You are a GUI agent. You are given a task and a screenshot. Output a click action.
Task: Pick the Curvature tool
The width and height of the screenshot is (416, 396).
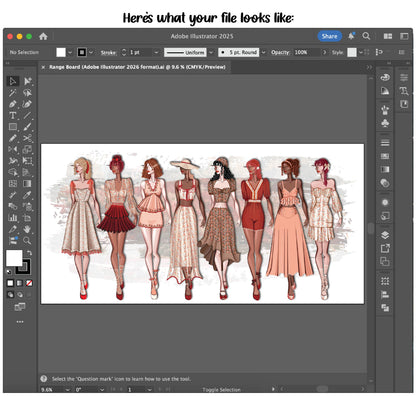pos(27,104)
